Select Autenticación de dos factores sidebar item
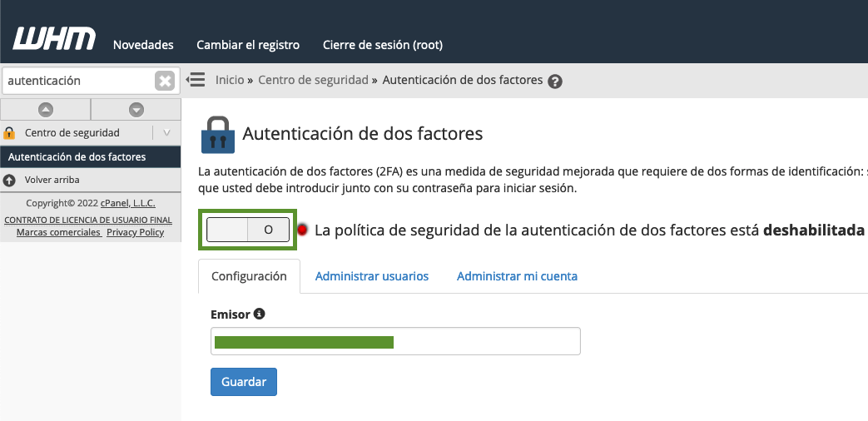Screen dimensions: 868x421 tap(77, 156)
